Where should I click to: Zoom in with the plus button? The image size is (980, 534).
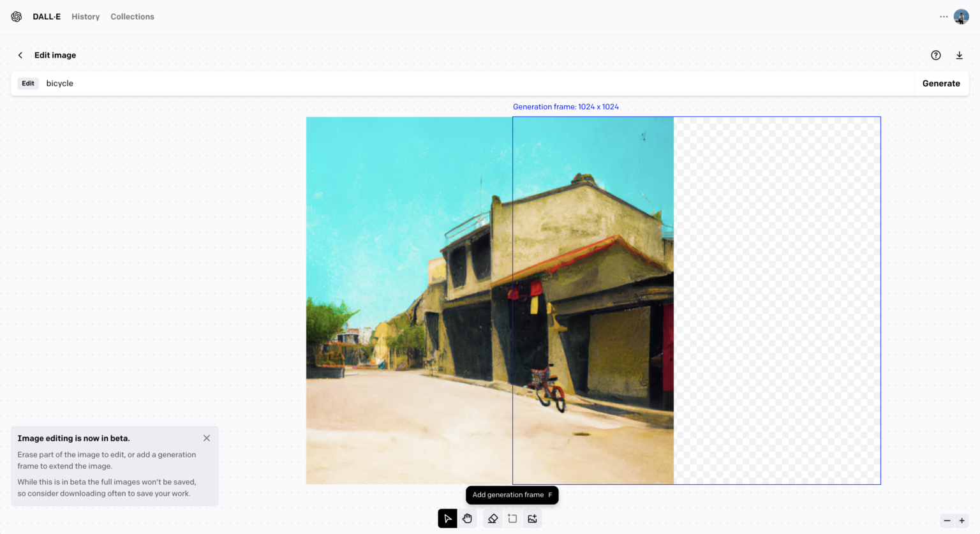tap(962, 521)
